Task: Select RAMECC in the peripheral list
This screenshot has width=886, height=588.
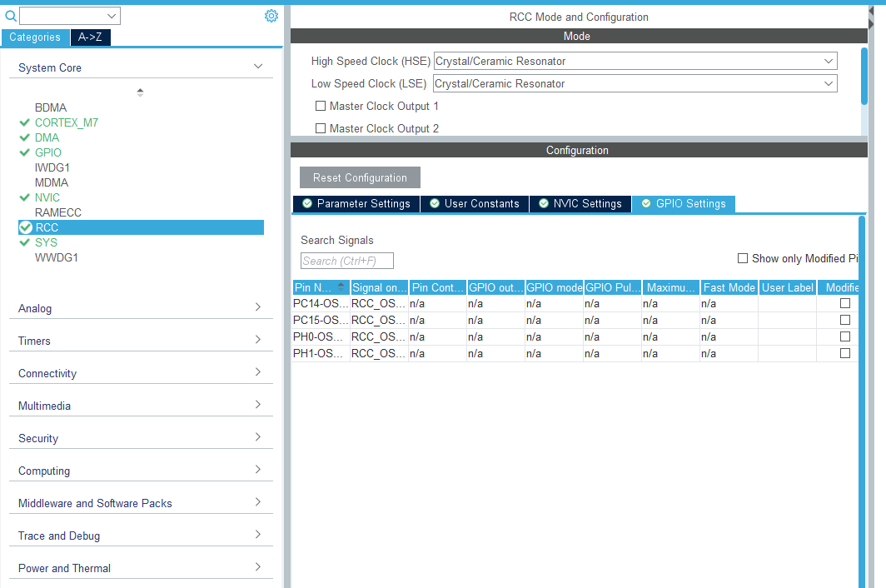Action: click(x=58, y=212)
